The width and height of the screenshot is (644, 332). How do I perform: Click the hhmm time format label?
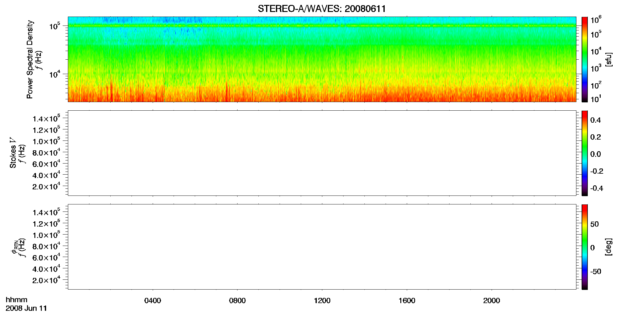[17, 300]
